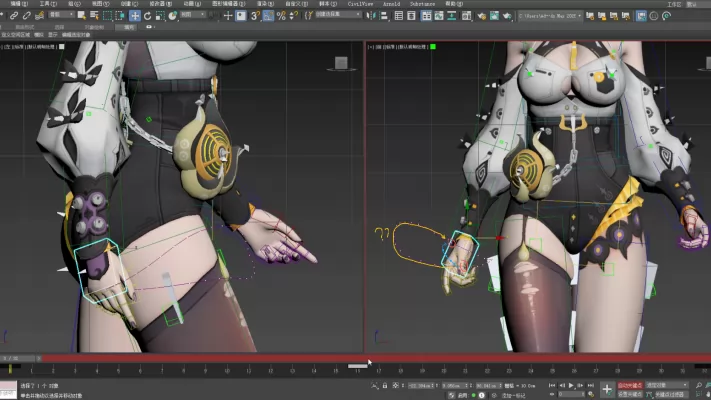Go to start frame

coord(552,385)
